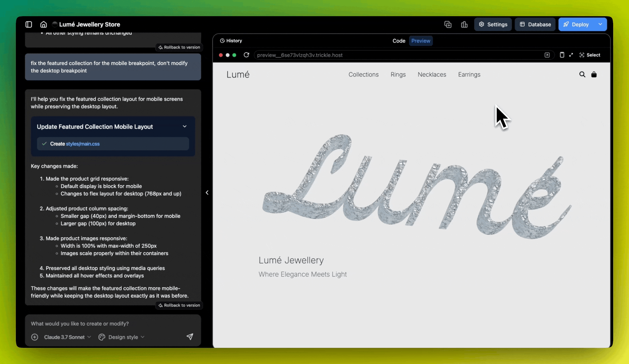Click 'Where Elegance Meets Light' tagline
The height and width of the screenshot is (364, 629).
pyautogui.click(x=303, y=274)
